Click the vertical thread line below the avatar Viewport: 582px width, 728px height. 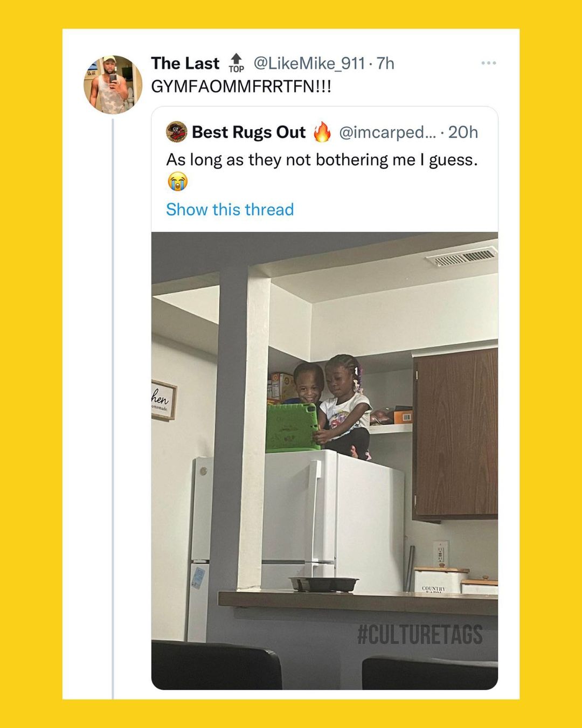point(113,404)
